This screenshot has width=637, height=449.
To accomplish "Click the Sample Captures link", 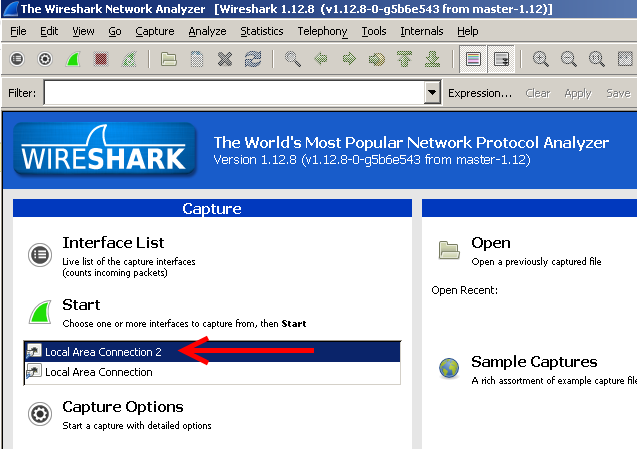I will point(534,362).
